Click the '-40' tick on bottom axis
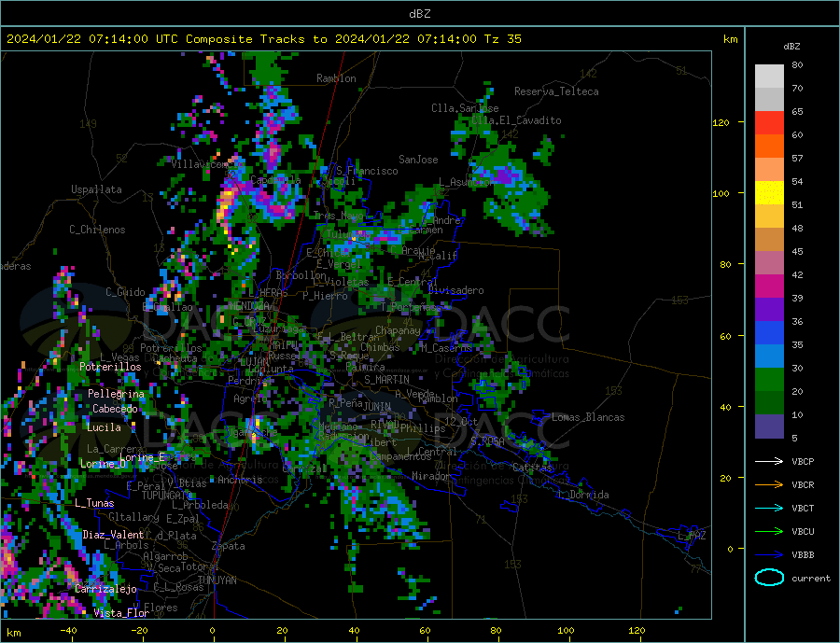Screen dimensions: 840x643 68,631
